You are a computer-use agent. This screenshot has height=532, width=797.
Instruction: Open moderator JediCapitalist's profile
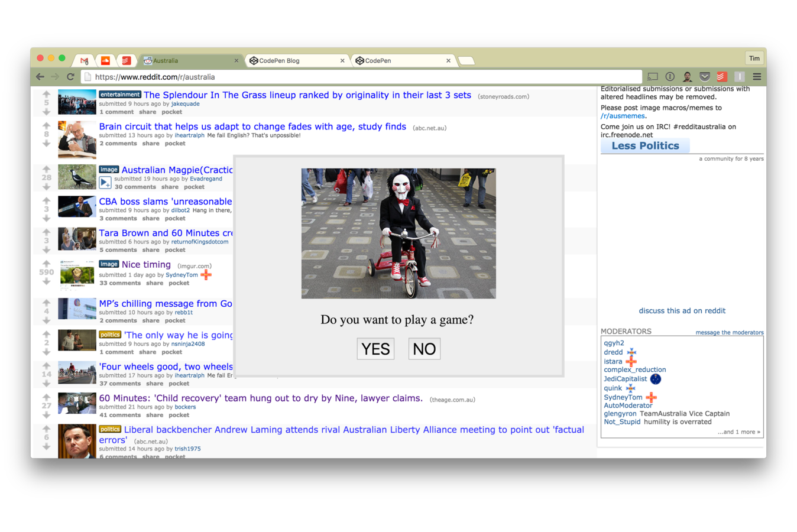click(625, 379)
